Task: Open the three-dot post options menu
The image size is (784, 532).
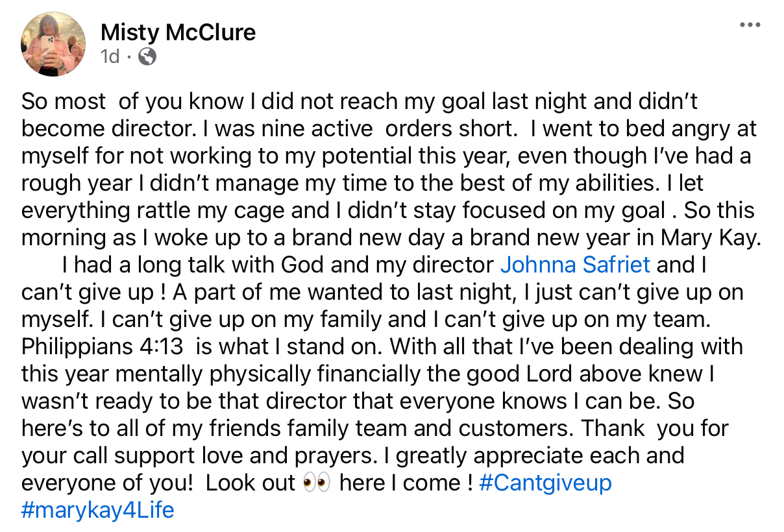Action: (750, 25)
